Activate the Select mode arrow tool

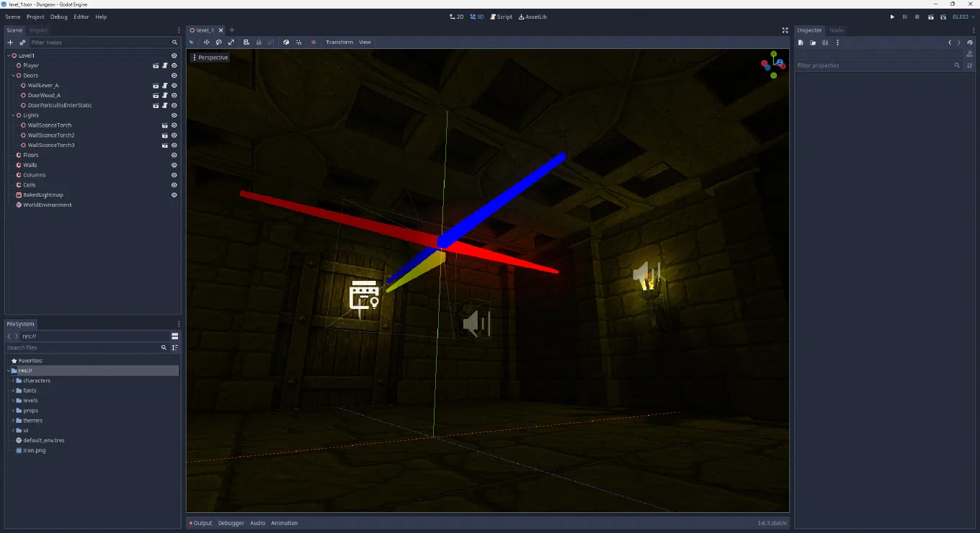192,42
